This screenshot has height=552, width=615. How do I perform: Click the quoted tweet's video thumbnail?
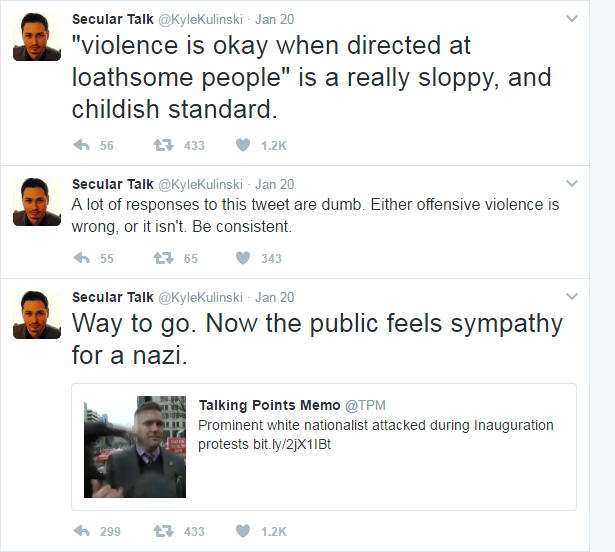(135, 447)
